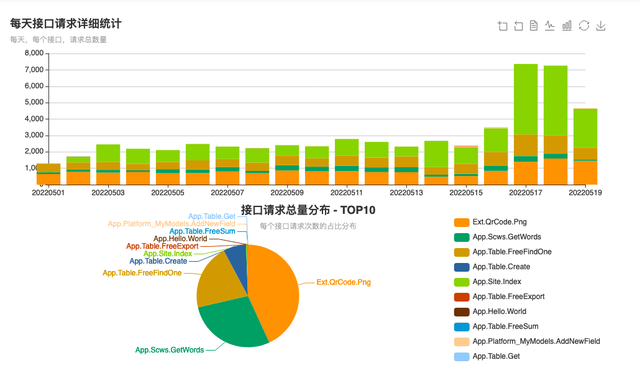Screen dimensions: 640x378
Task: Toggle App.Site.Index legend entry
Action: coord(488,282)
